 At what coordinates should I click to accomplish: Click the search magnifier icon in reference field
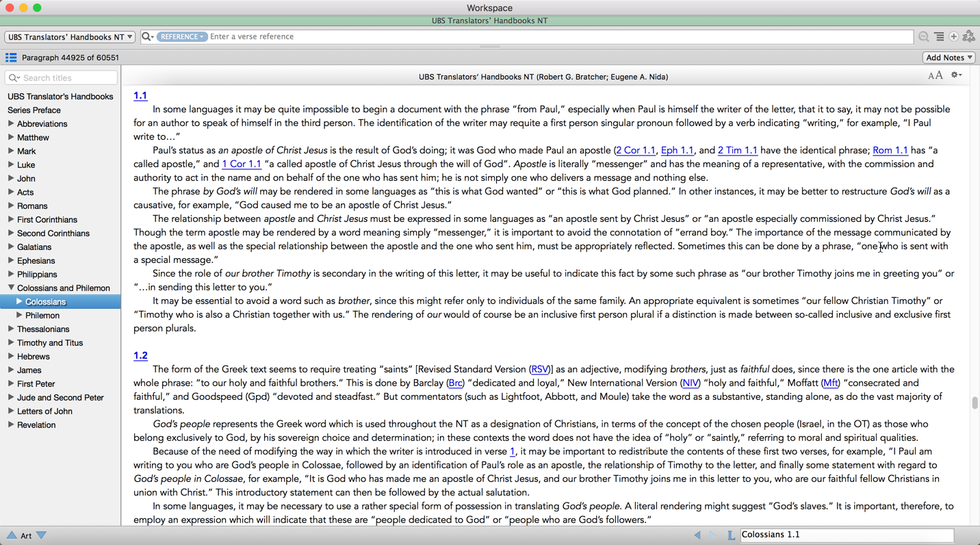coord(147,37)
